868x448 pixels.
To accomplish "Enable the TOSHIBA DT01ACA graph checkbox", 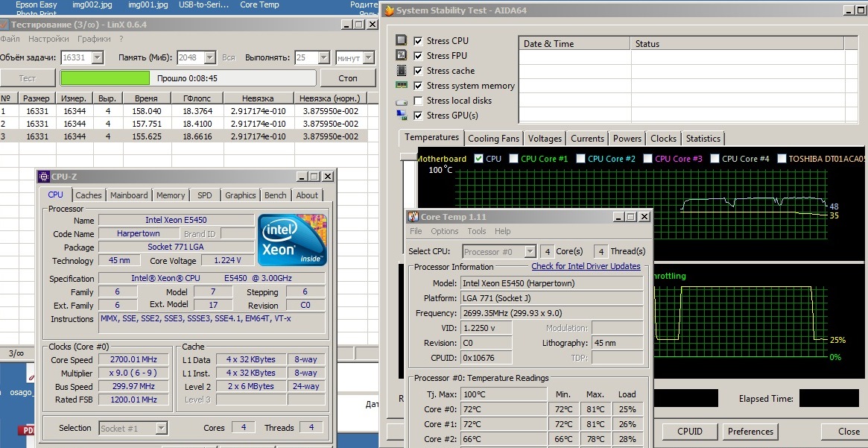I will click(782, 159).
